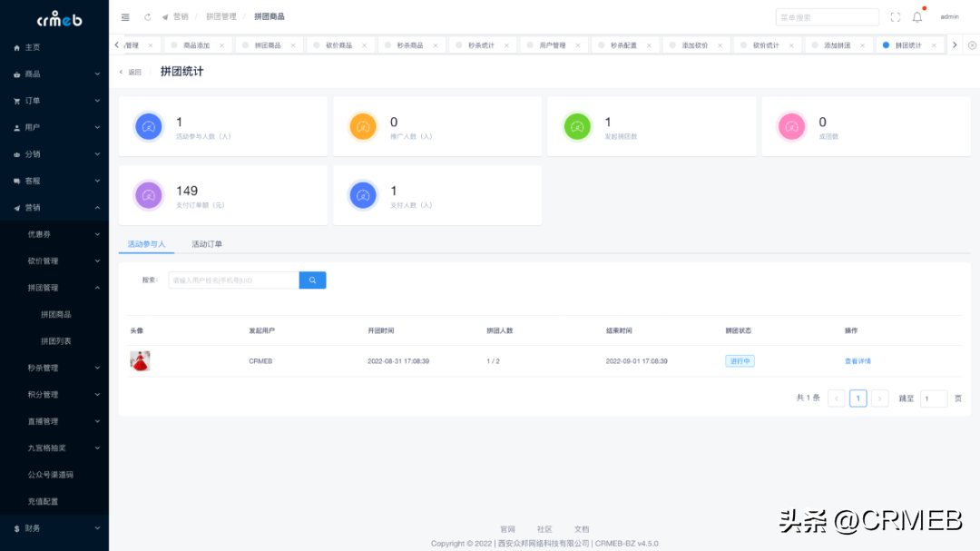
Task: Toggle the sidebar collapse hamburger icon
Action: point(125,17)
